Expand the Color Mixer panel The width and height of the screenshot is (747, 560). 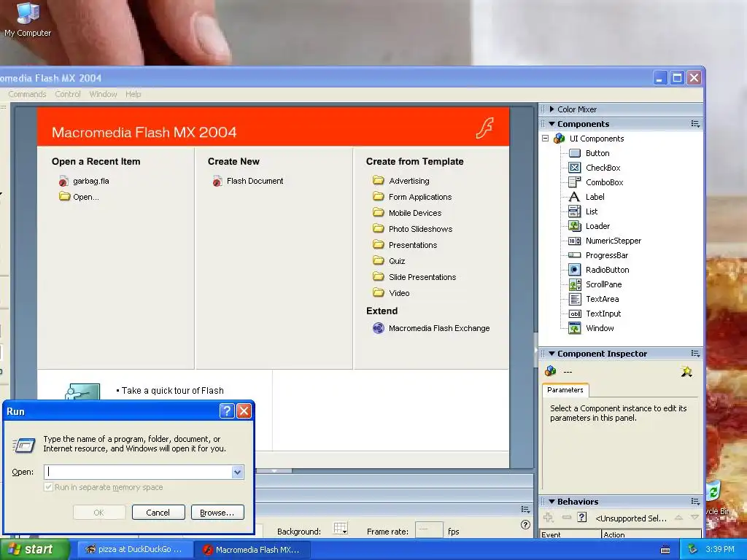(x=551, y=109)
